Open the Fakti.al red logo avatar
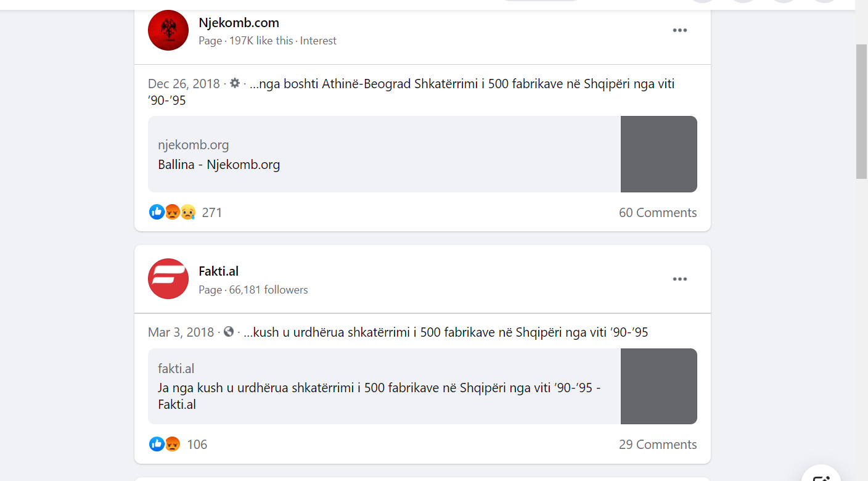The height and width of the screenshot is (481, 868). 168,279
